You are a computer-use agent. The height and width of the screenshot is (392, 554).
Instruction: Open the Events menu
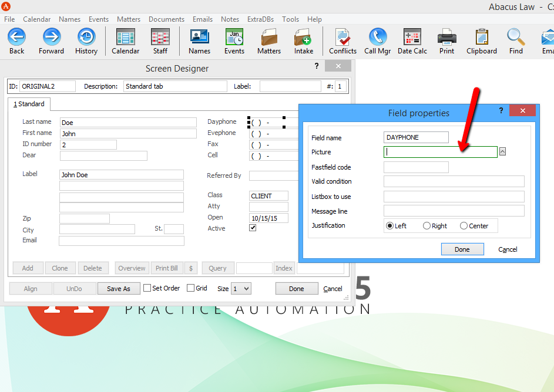(x=99, y=19)
